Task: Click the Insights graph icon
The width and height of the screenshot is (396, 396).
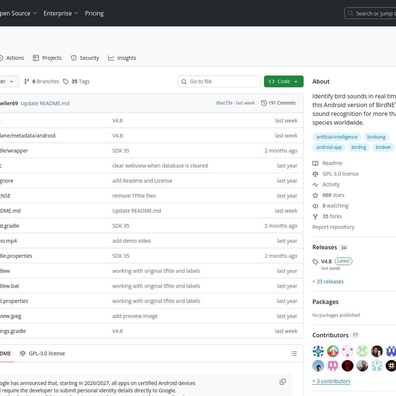Action: (x=111, y=58)
